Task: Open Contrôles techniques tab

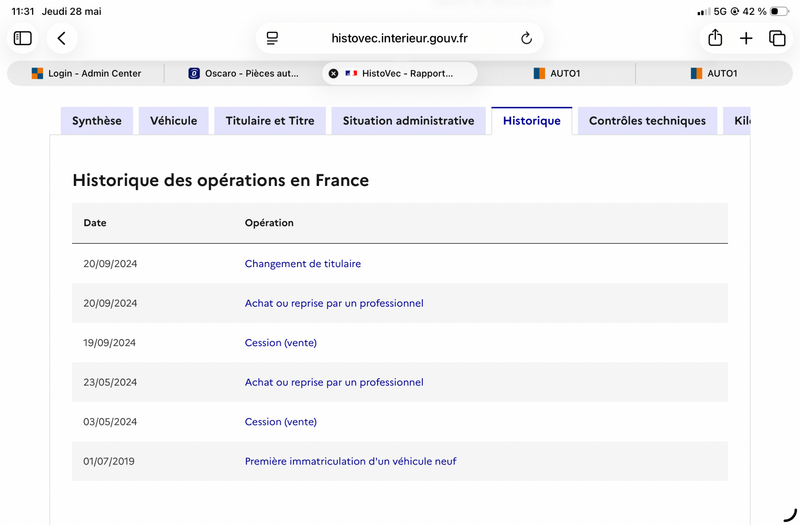Action: [647, 121]
